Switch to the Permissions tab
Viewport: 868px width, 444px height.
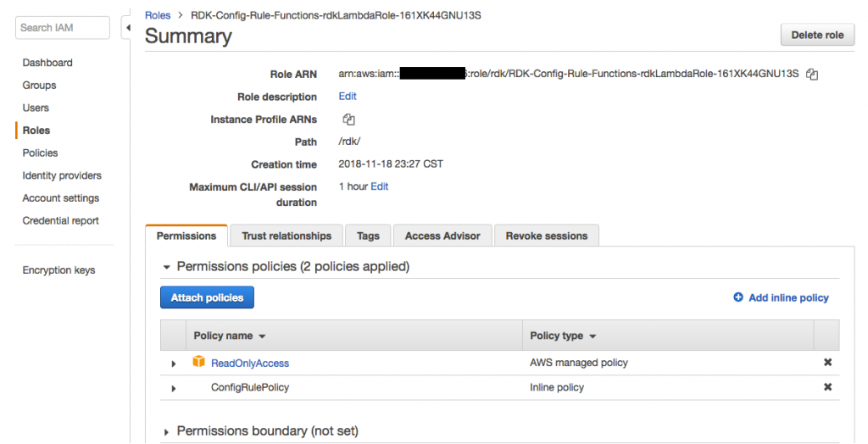tap(186, 236)
